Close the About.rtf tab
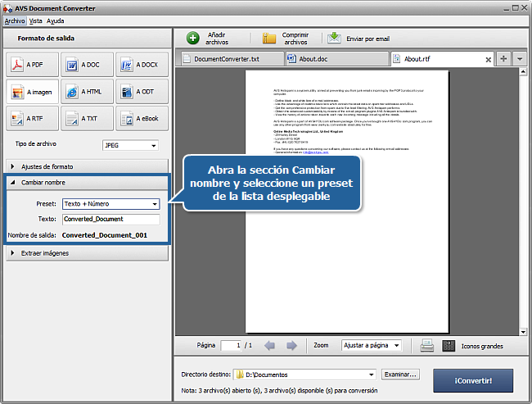The height and width of the screenshot is (404, 532). (489, 59)
